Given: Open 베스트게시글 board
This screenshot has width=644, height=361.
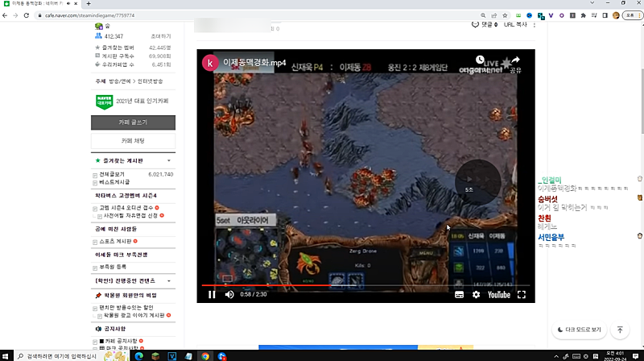Looking at the screenshot, I should point(114,182).
